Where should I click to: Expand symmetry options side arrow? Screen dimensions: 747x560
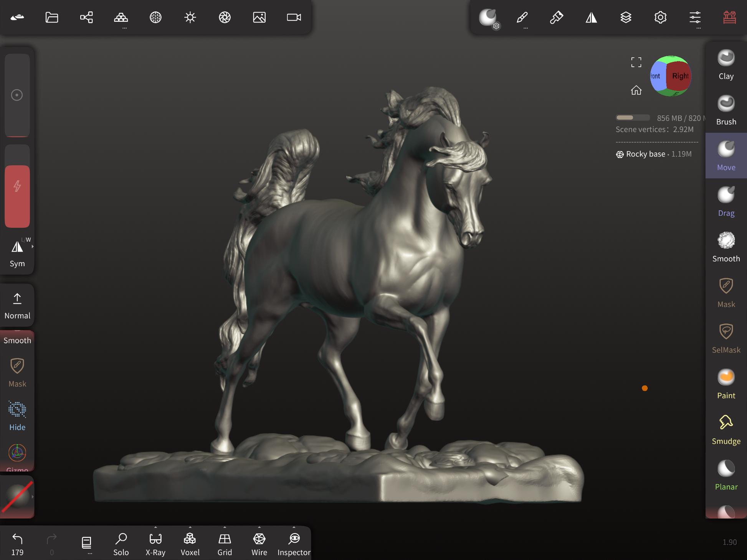[33, 247]
